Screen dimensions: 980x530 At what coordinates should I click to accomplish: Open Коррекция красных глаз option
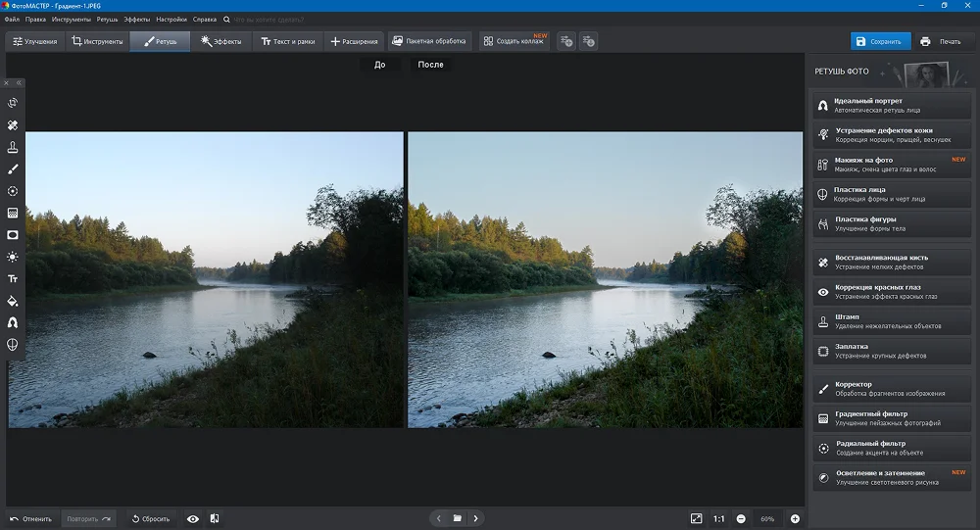pyautogui.click(x=892, y=292)
